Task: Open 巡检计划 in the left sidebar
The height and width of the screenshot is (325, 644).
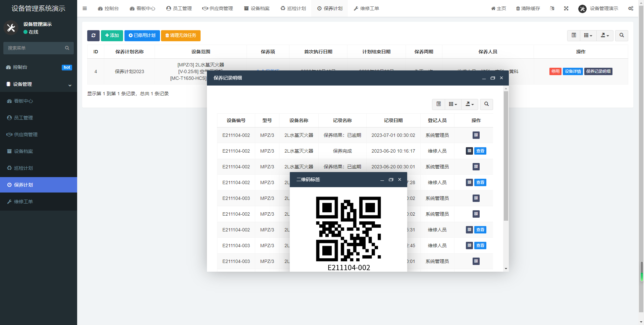Action: [x=39, y=168]
